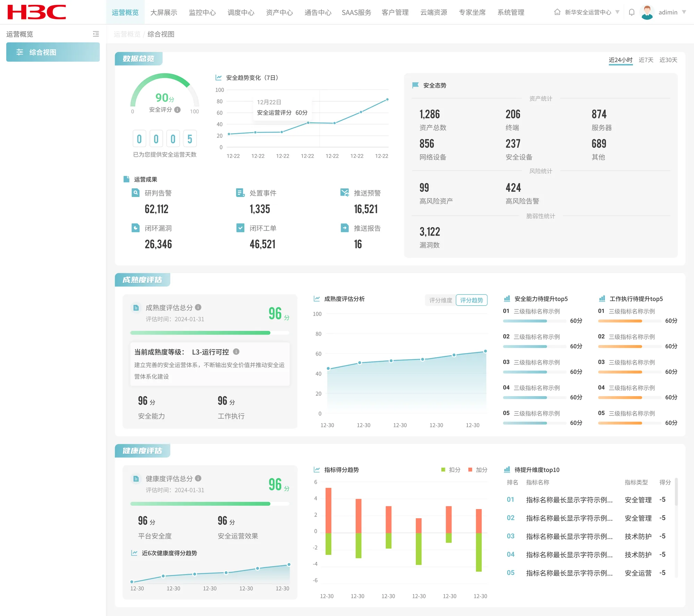This screenshot has height=616, width=694.
Task: Click the 推送预警 mail icon
Action: (x=345, y=193)
